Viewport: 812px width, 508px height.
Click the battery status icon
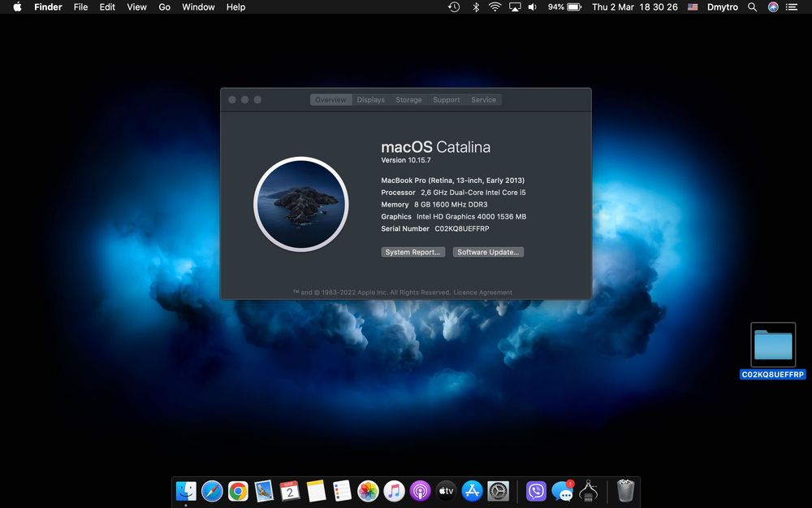coord(574,7)
